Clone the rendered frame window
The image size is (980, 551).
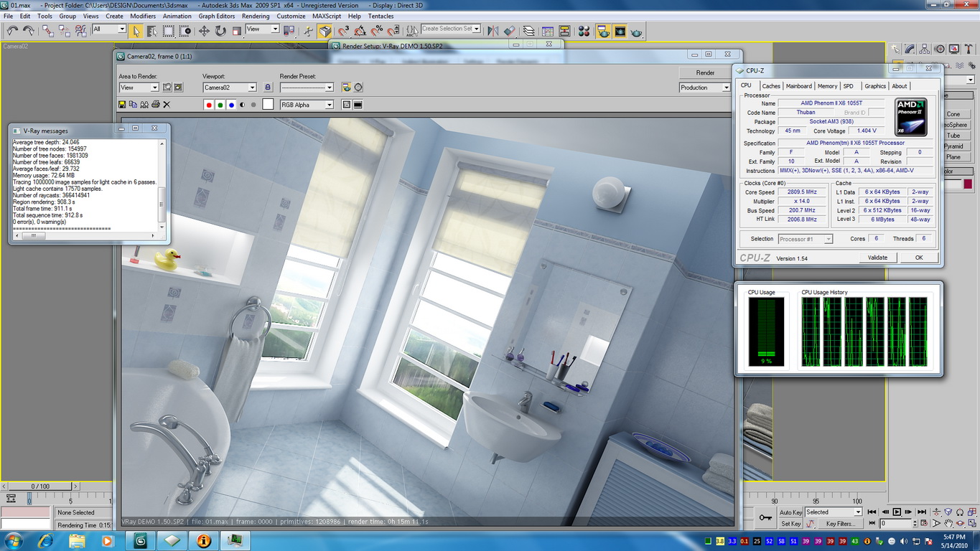[144, 105]
